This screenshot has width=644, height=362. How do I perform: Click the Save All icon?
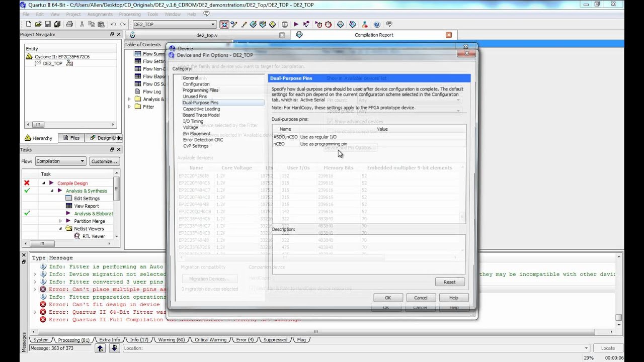(x=57, y=24)
